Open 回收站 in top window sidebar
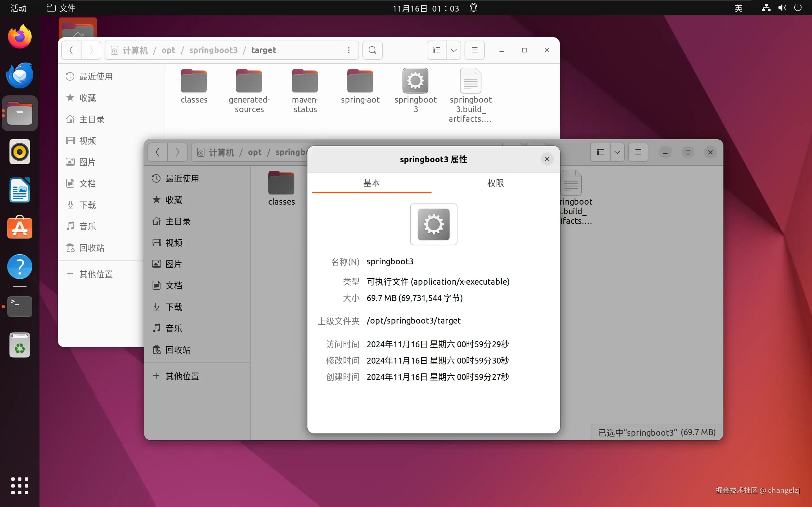This screenshot has width=812, height=507. click(91, 248)
